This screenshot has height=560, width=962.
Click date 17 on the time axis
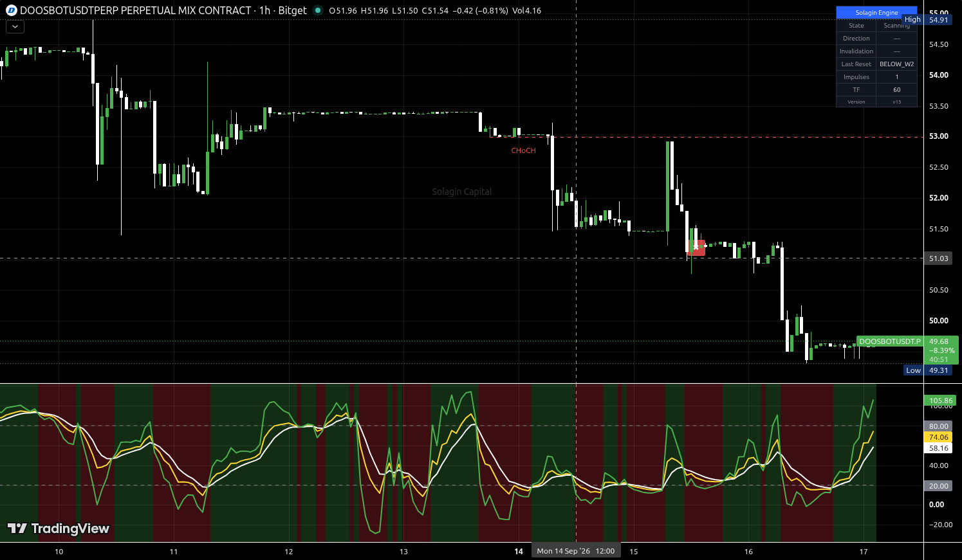[x=864, y=552]
